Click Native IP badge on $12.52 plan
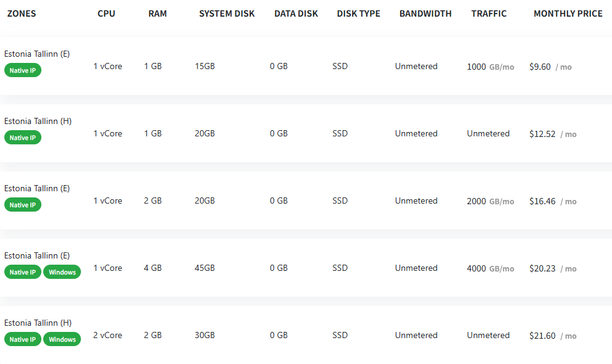Image resolution: width=612 pixels, height=364 pixels. 23,138
